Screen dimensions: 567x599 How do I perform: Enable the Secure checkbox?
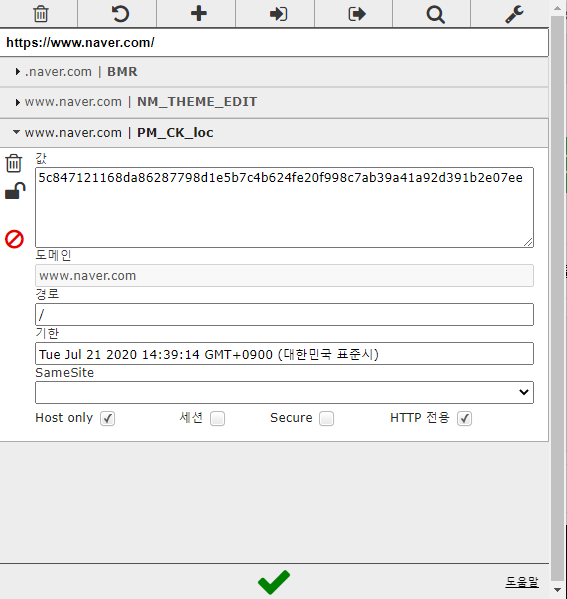coord(326,418)
